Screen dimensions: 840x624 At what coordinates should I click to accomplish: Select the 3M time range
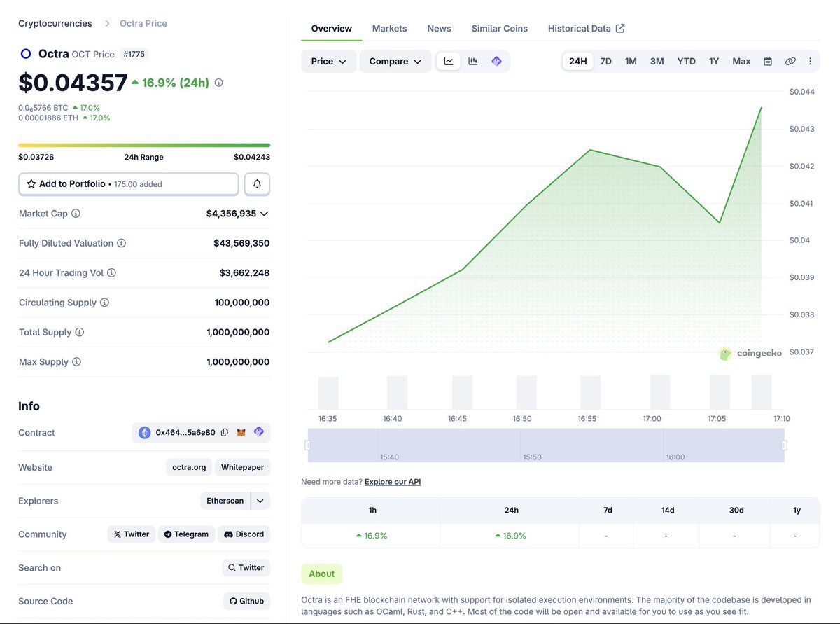click(657, 61)
